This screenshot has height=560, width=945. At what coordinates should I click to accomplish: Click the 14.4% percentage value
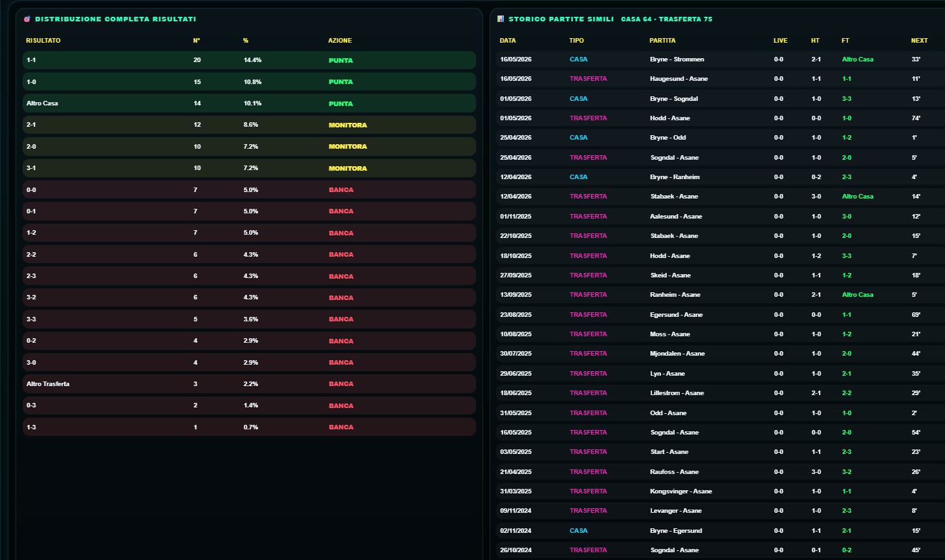pyautogui.click(x=252, y=60)
